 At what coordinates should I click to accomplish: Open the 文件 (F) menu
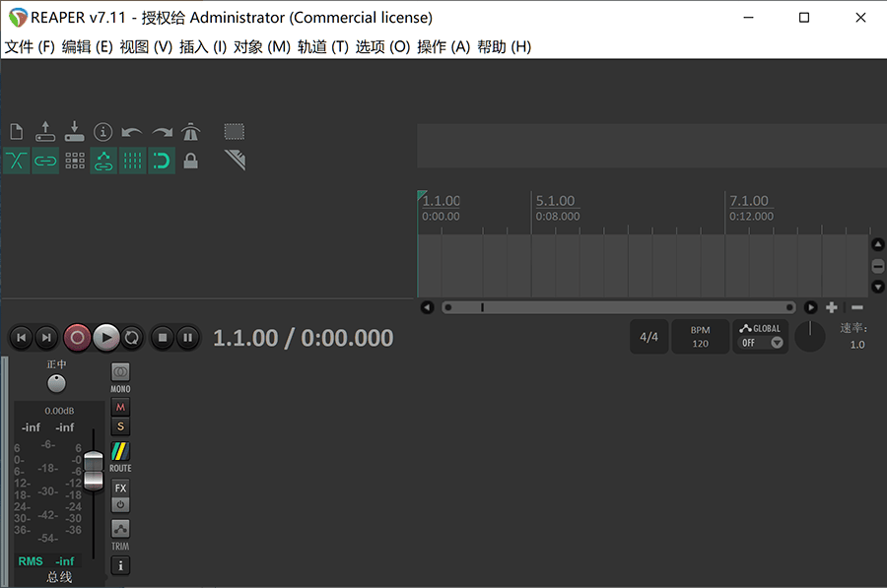tap(30, 46)
